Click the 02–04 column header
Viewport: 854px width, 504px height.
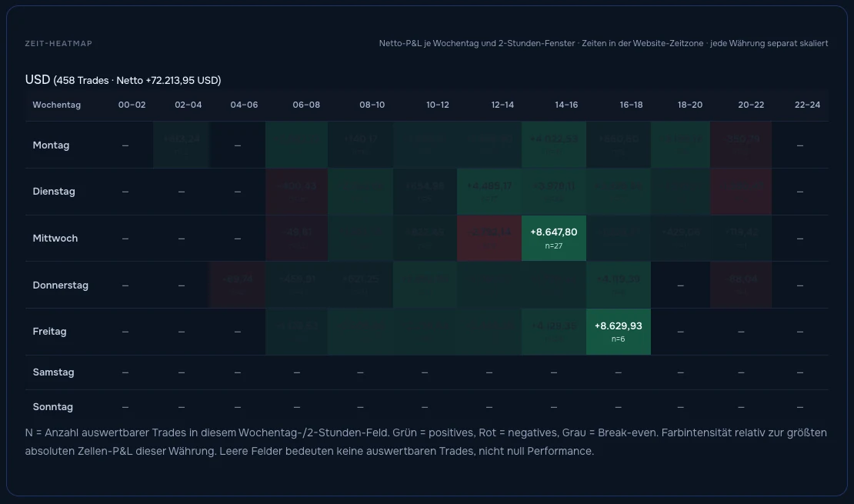click(188, 105)
